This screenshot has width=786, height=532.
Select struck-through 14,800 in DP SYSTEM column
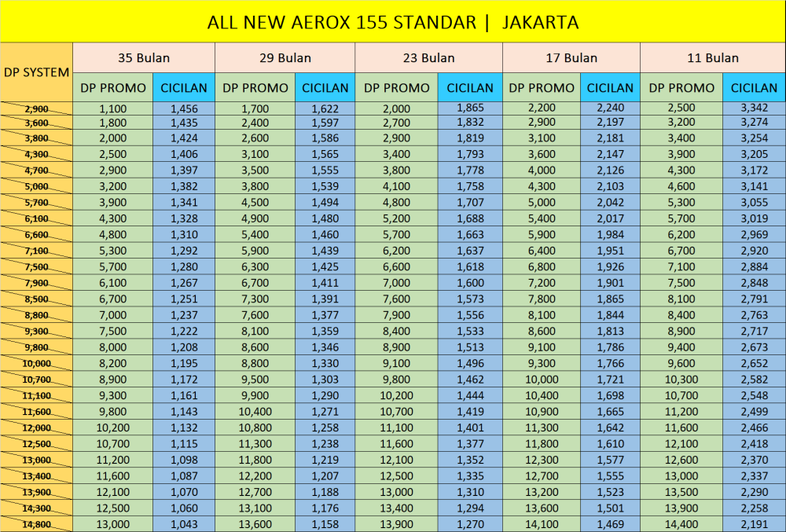coord(36,524)
